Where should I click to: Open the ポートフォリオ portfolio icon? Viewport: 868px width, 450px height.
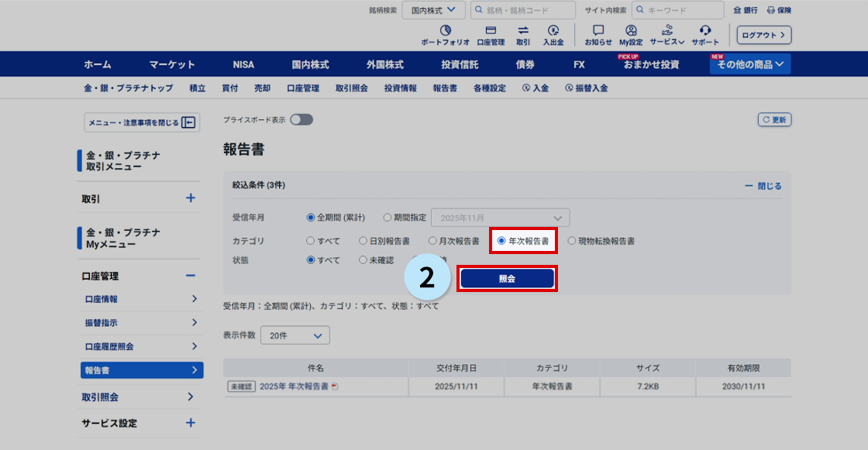click(445, 31)
